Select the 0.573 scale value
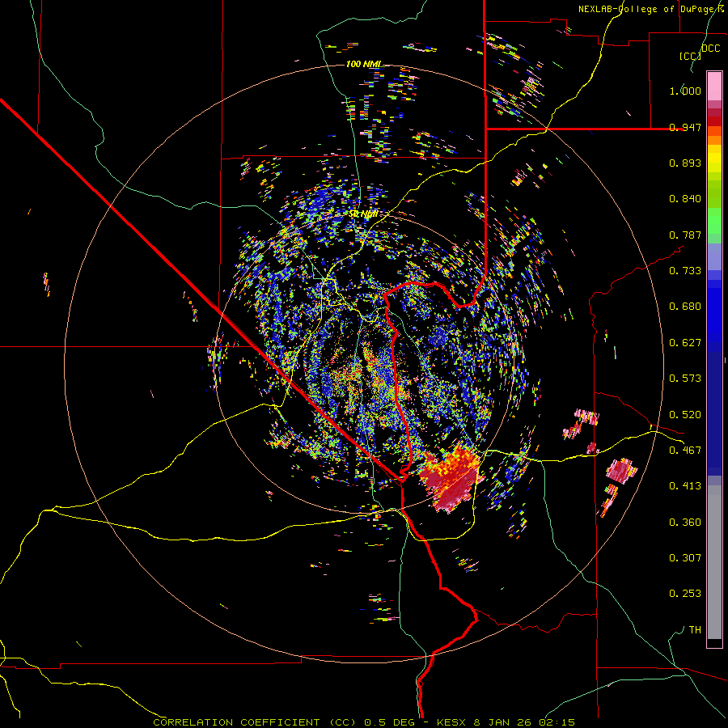Image resolution: width=728 pixels, height=728 pixels. pos(685,379)
